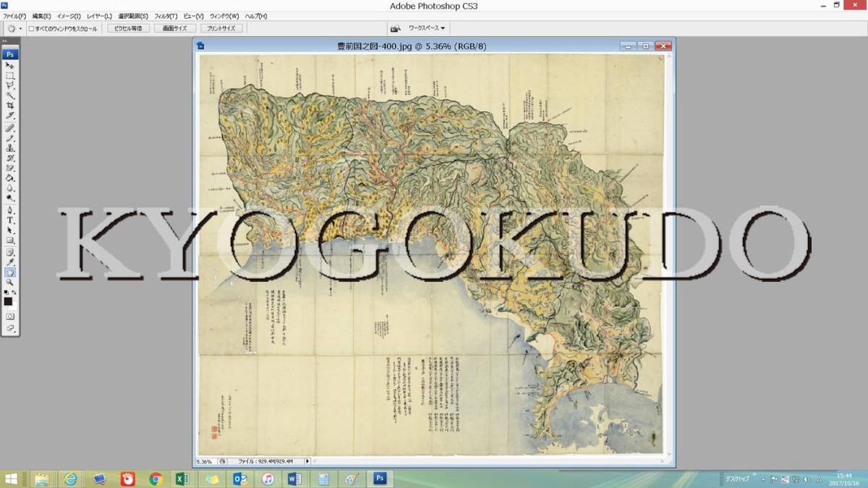Viewport: 868px width, 488px height.
Task: Click the ピクセル等倍 button
Action: (x=128, y=28)
